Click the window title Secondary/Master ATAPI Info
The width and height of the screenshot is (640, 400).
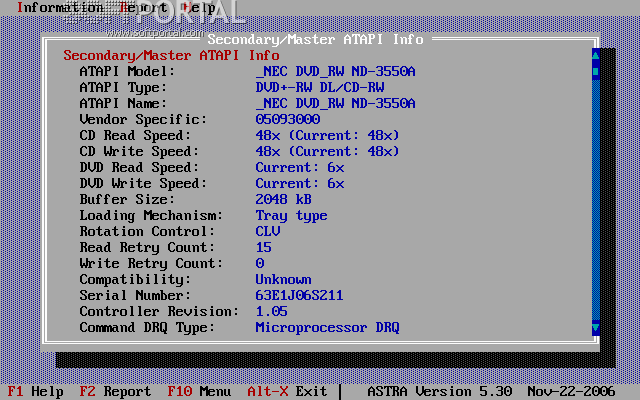click(316, 40)
